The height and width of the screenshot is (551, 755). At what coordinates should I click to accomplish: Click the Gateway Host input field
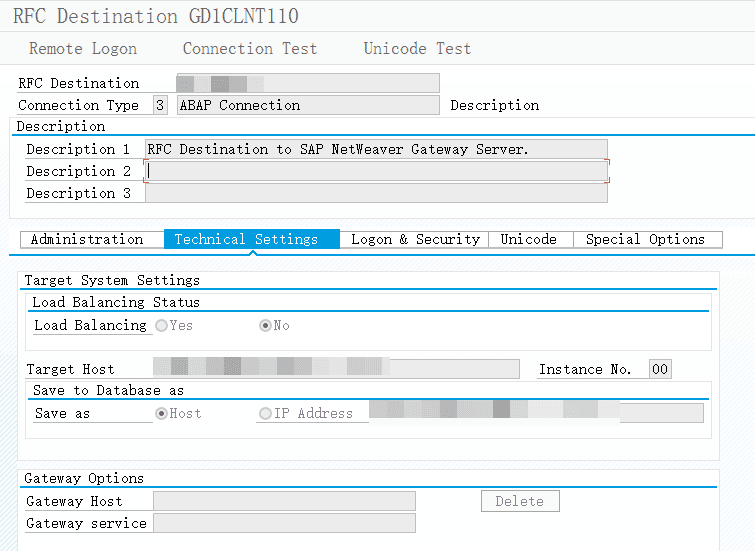tap(284, 501)
